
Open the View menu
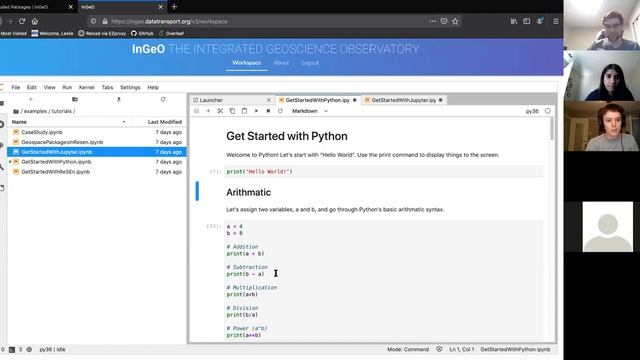tap(49, 87)
